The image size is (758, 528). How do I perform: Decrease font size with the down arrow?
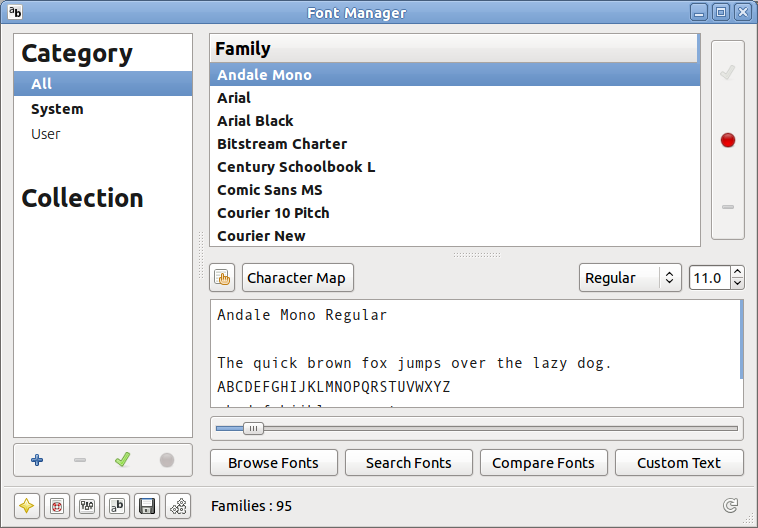(x=737, y=283)
